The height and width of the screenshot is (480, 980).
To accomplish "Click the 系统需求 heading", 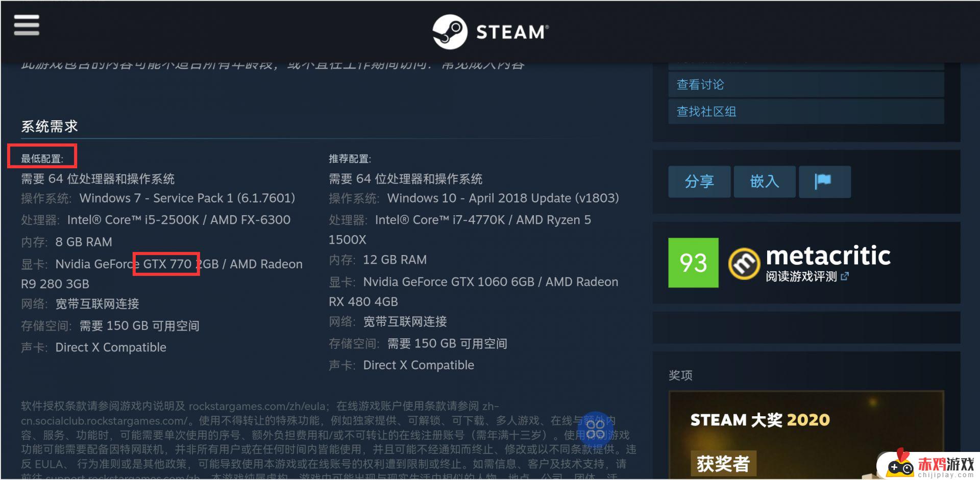I will (x=50, y=127).
